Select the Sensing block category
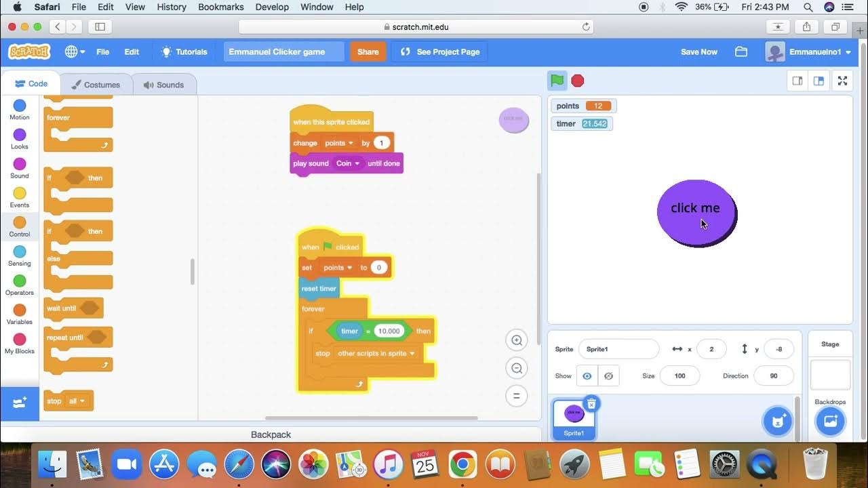 click(20, 256)
